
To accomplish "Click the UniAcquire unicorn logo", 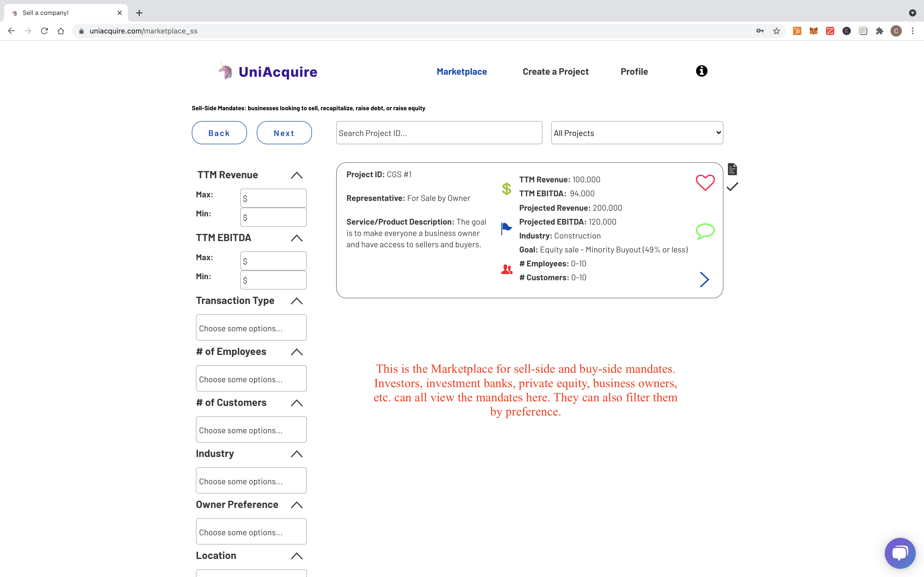I will coord(226,71).
